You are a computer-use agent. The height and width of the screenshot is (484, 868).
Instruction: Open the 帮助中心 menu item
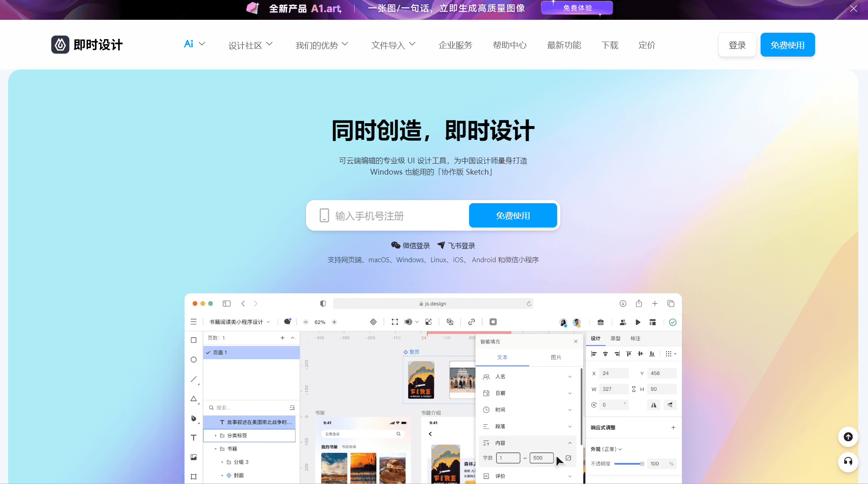509,45
